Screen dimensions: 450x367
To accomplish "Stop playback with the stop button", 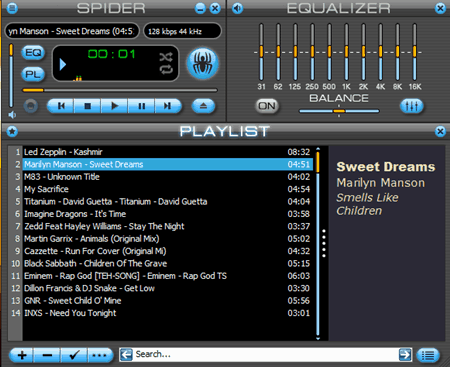I will [x=88, y=106].
